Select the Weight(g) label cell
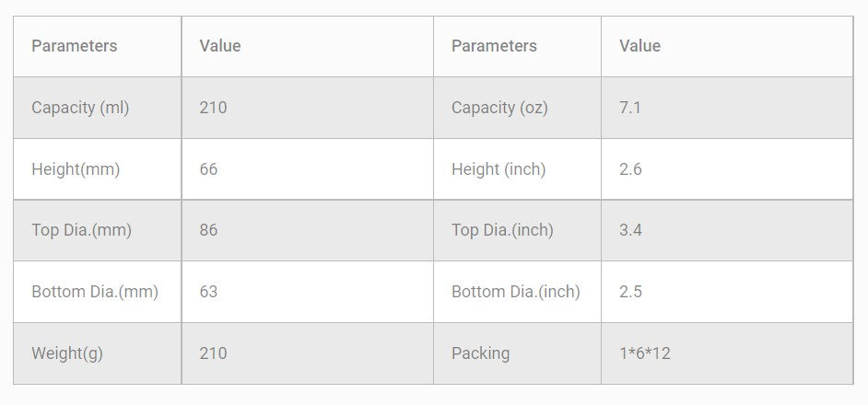 (67, 353)
